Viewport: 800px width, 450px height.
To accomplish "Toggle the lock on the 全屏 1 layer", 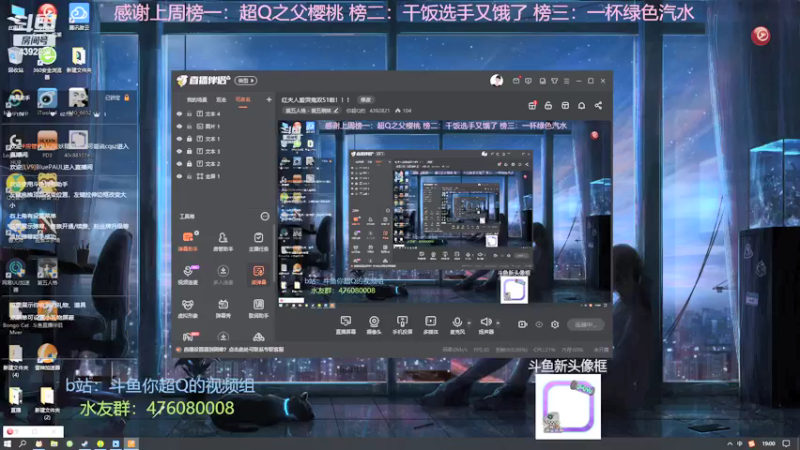I will click(189, 176).
